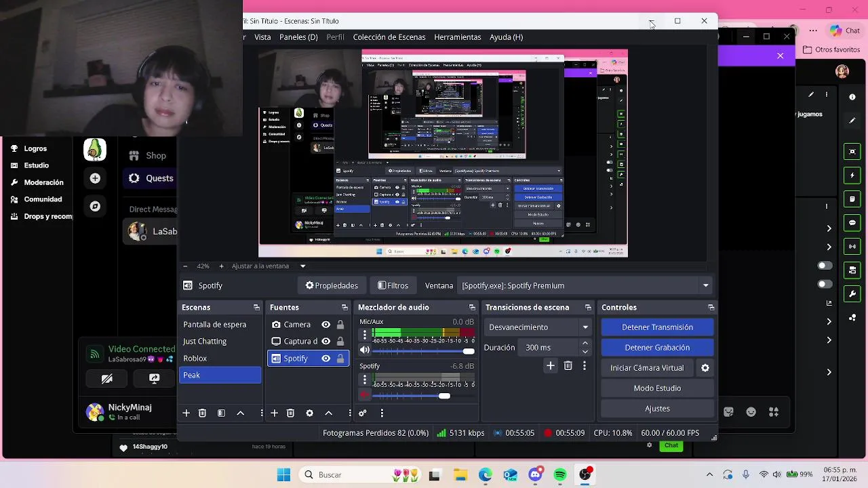Open Discord from the Windows taskbar
This screenshot has width=868, height=488.
[535, 474]
